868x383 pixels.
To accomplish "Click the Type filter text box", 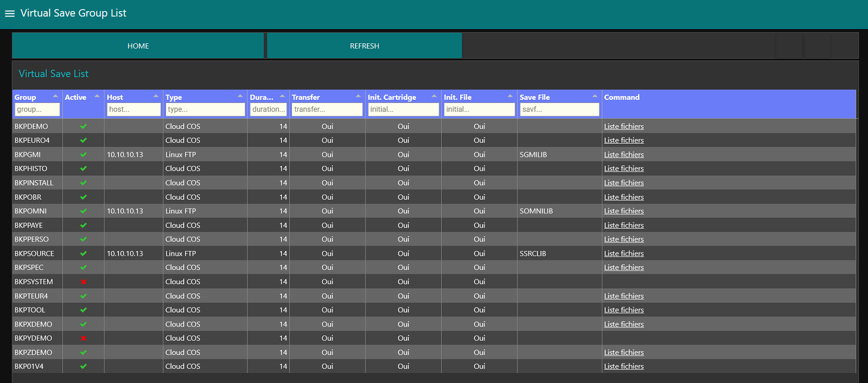I will tap(205, 109).
